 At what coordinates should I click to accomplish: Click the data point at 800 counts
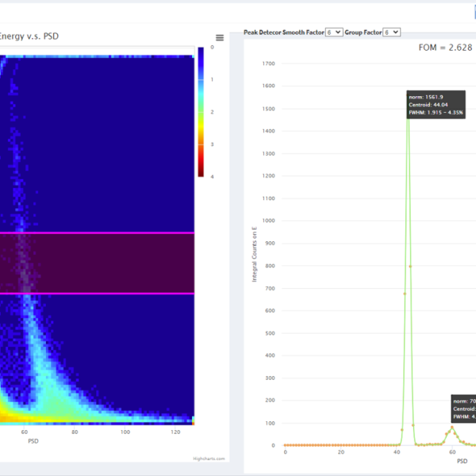[410, 266]
